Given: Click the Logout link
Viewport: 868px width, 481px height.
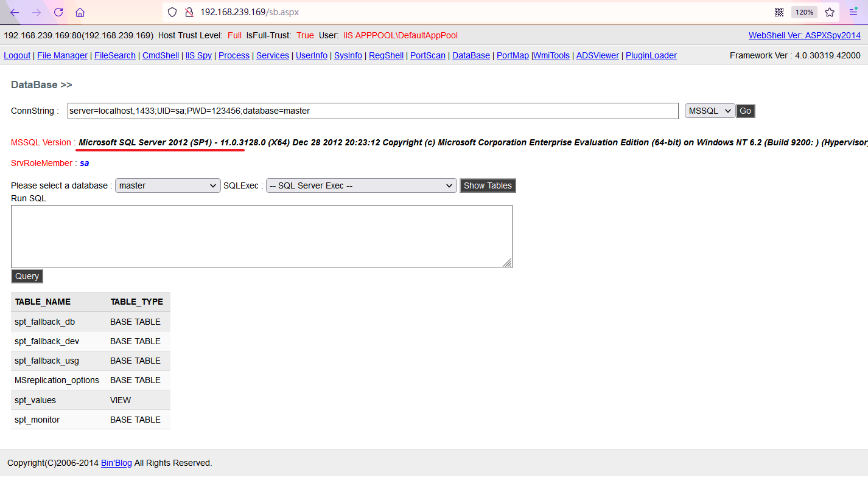Looking at the screenshot, I should [17, 55].
